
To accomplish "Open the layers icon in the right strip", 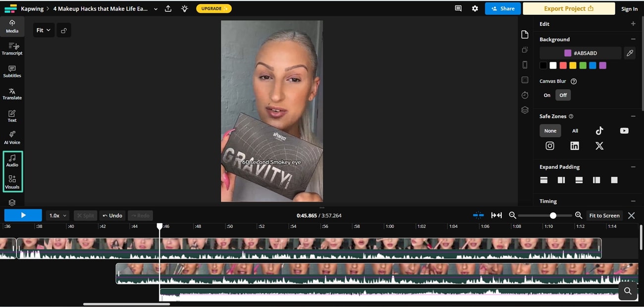I will click(525, 110).
